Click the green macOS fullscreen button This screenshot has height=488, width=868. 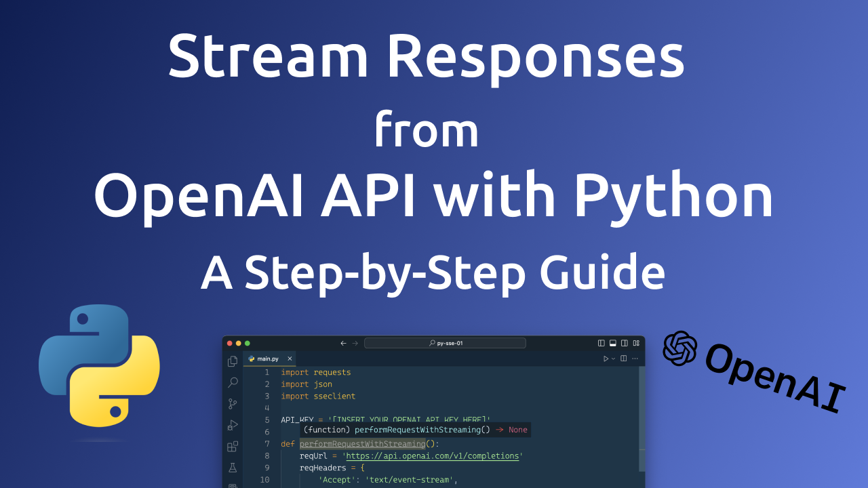[x=247, y=344]
